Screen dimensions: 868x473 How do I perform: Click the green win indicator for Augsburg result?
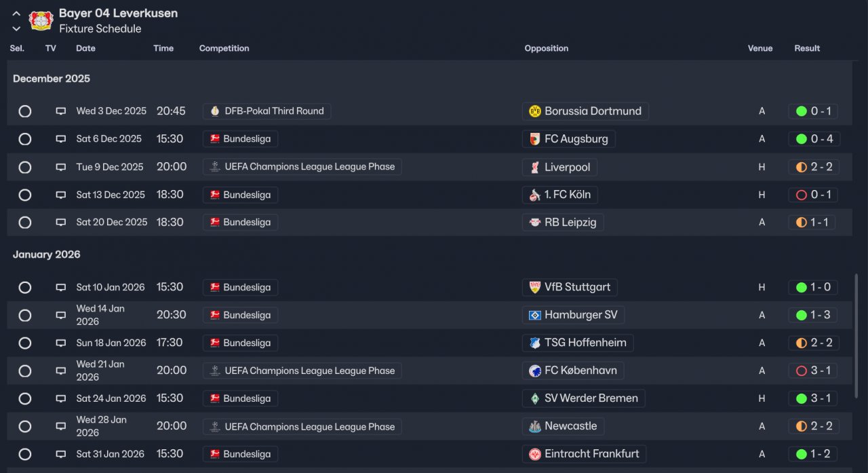801,139
